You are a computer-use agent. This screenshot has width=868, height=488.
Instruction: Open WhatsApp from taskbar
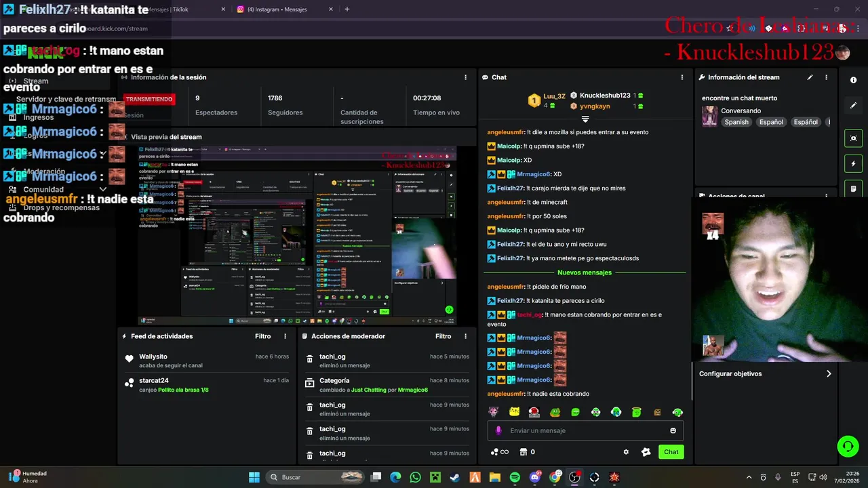[415, 477]
